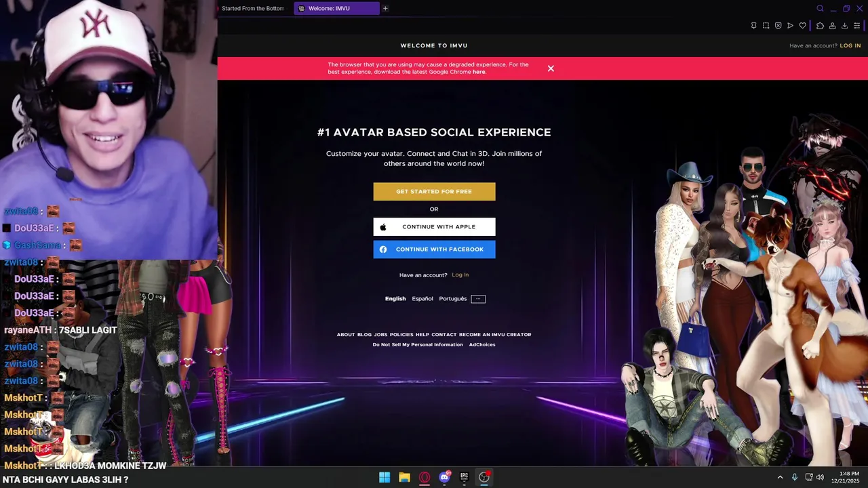The image size is (868, 488).
Task: Click the Opera GX taskbar icon
Action: (x=425, y=477)
